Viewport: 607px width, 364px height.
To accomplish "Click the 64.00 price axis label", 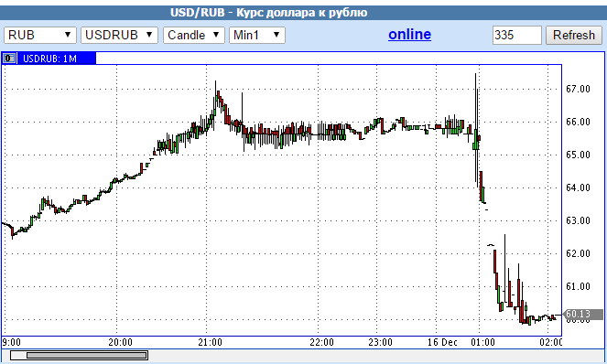I will click(x=578, y=187).
